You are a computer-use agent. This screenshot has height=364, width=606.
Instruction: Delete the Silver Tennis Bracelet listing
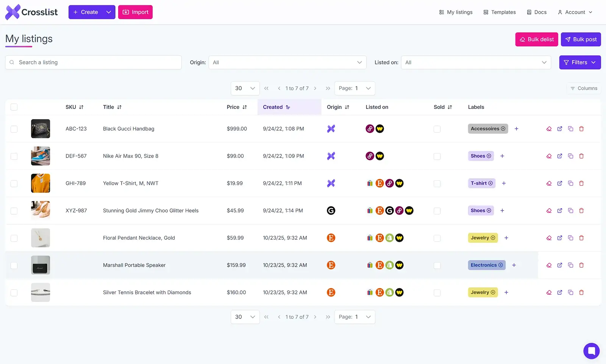coord(581,292)
